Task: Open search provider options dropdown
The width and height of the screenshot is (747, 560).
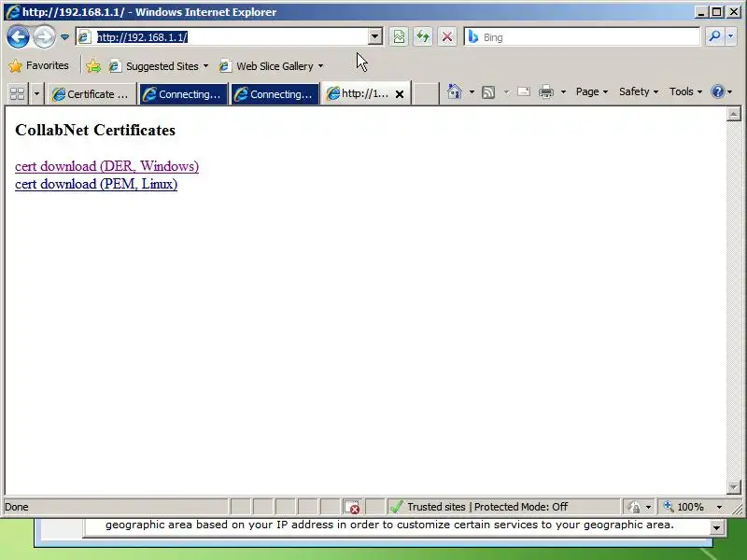Action: (731, 36)
